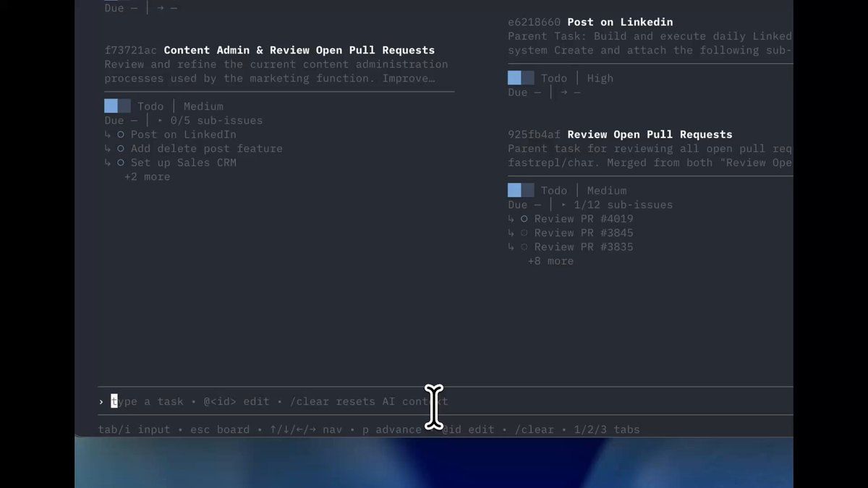Click status circle beside Post on LinkedIn sub-issue
868x488 pixels.
[x=121, y=134]
